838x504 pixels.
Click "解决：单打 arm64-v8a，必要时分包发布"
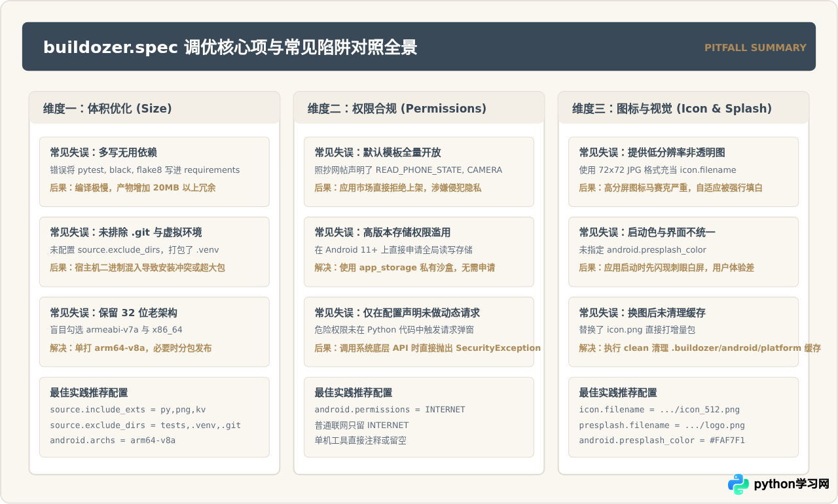point(131,348)
